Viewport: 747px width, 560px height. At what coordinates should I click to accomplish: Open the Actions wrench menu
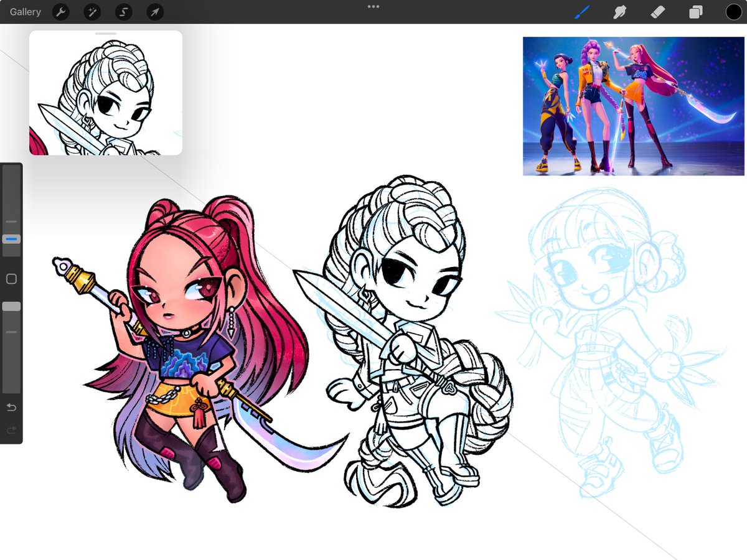(x=60, y=12)
